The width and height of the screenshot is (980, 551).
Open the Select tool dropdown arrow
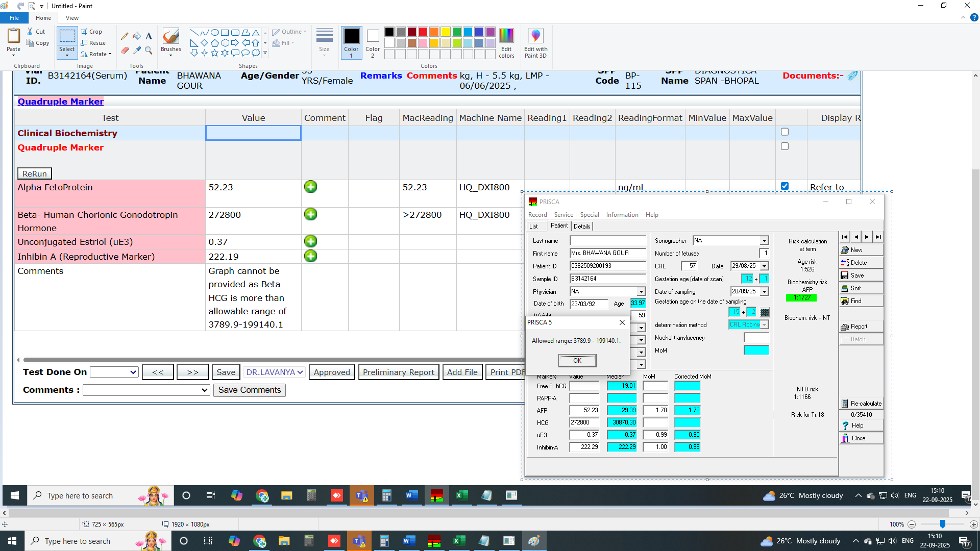pyautogui.click(x=67, y=55)
